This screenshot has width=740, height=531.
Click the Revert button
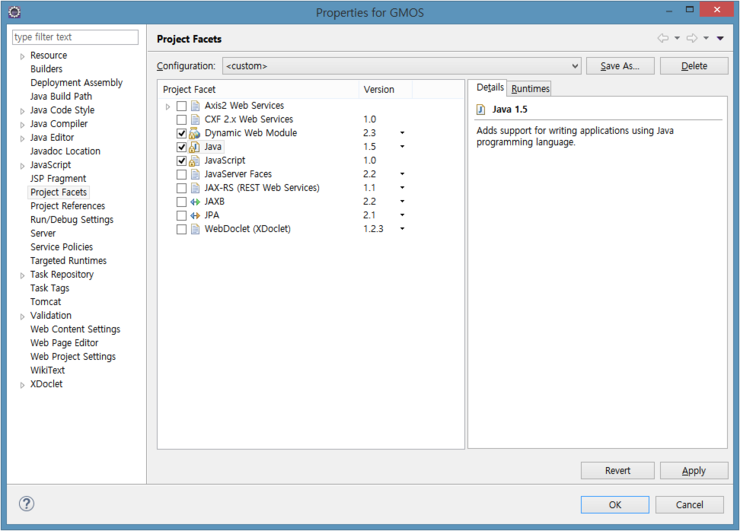[x=617, y=471]
